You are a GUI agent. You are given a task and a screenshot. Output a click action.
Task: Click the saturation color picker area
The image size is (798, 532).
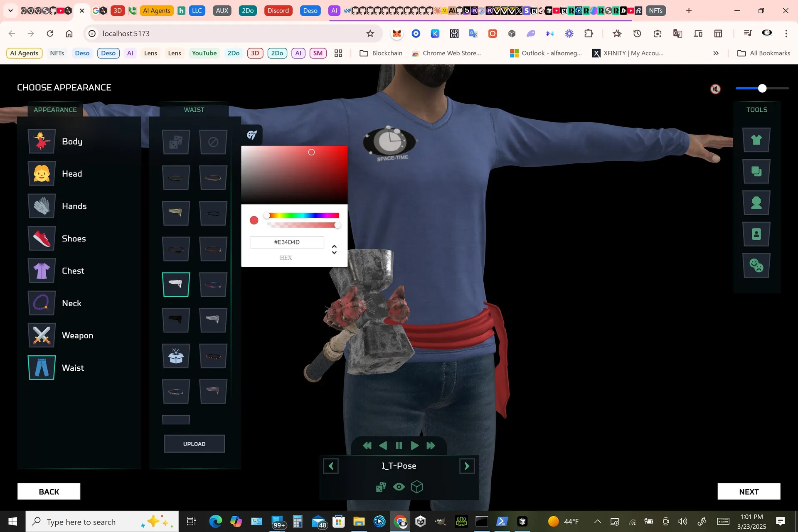294,175
